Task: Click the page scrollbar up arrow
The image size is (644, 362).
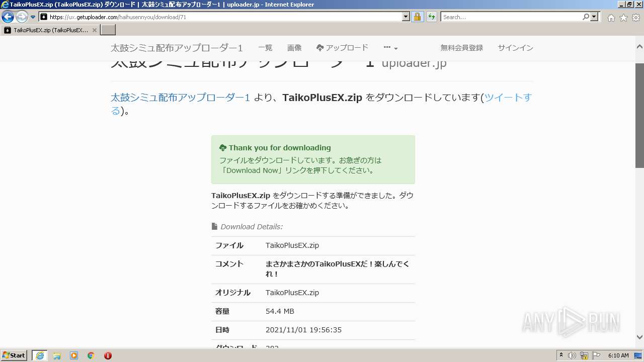Action: [x=639, y=46]
